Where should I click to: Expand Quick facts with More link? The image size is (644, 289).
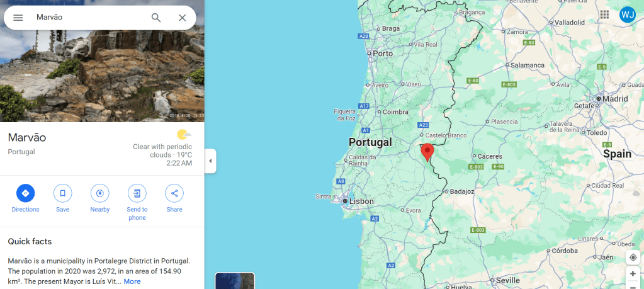click(132, 281)
